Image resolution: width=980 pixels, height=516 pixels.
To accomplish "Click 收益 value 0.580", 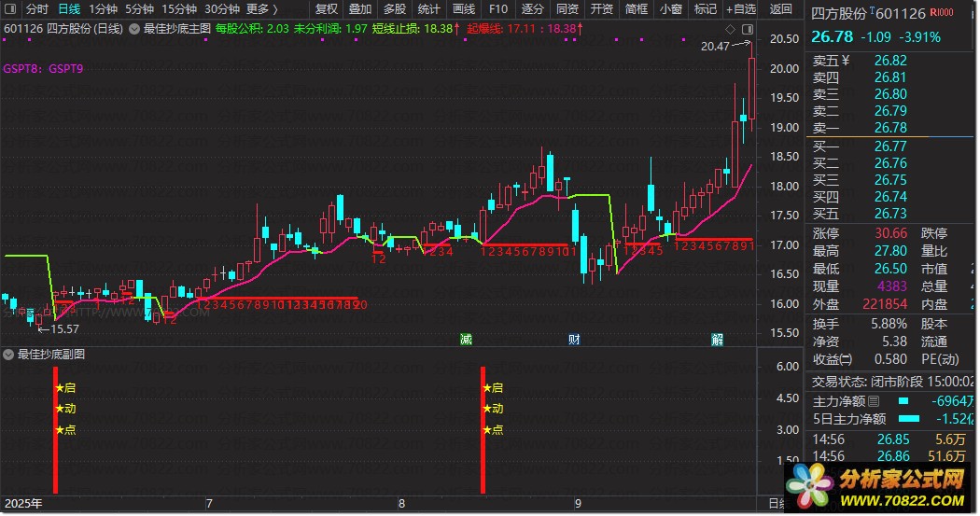I will click(x=890, y=359).
